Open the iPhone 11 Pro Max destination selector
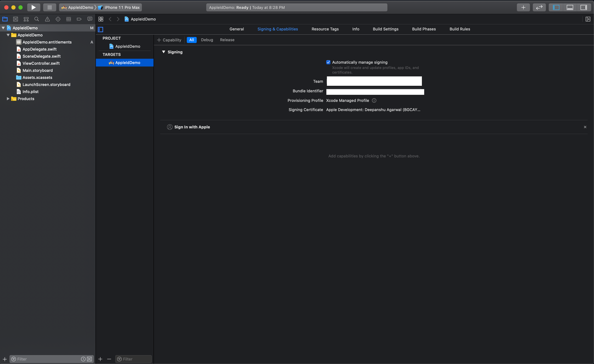Viewport: 594px width, 364px height. tap(122, 7)
